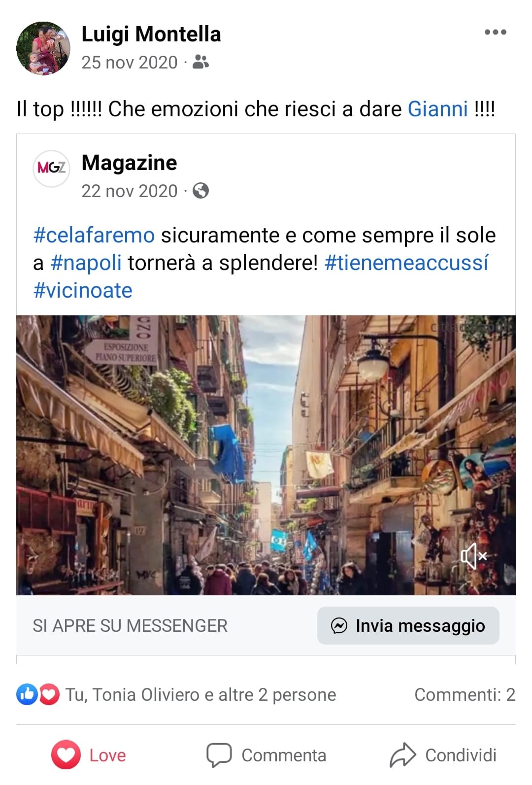The height and width of the screenshot is (785, 532).
Task: Open the #tienemeaccussí hashtag
Action: pyautogui.click(x=406, y=263)
